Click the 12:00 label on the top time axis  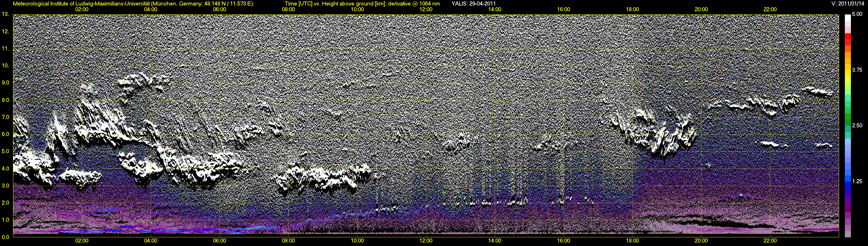[426, 10]
